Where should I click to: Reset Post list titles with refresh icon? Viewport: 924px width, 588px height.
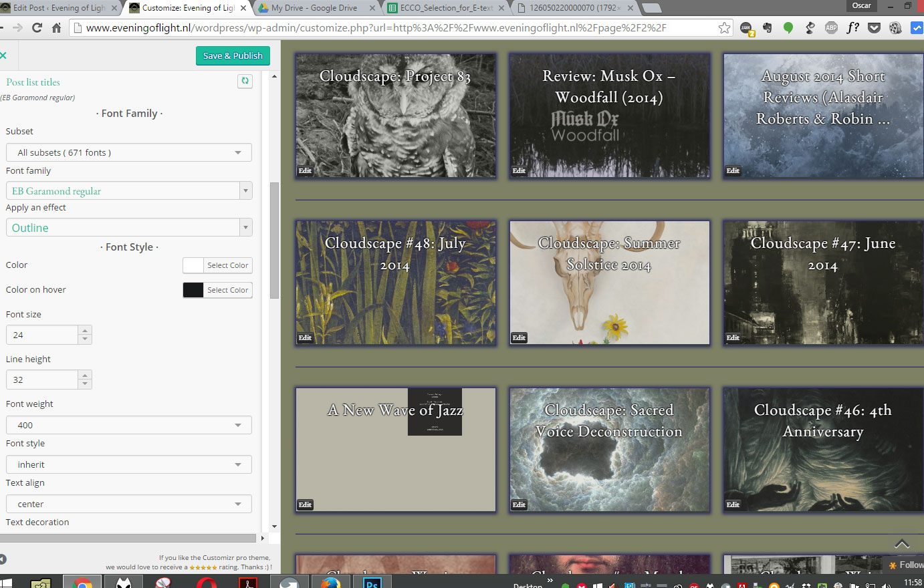coord(245,81)
